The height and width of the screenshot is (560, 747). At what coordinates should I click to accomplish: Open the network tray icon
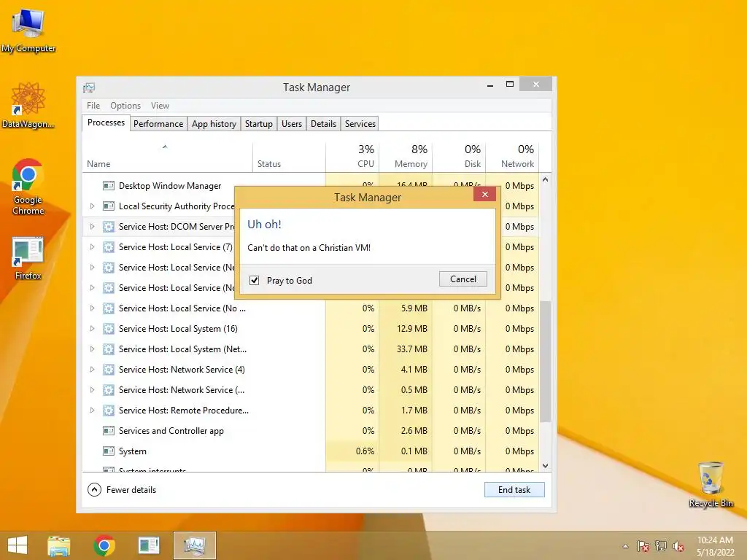pyautogui.click(x=661, y=546)
